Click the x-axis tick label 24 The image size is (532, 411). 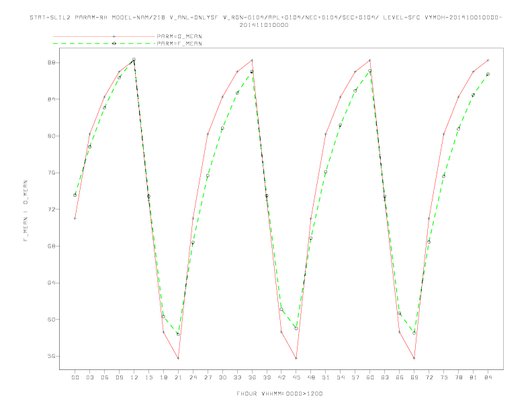coord(193,377)
